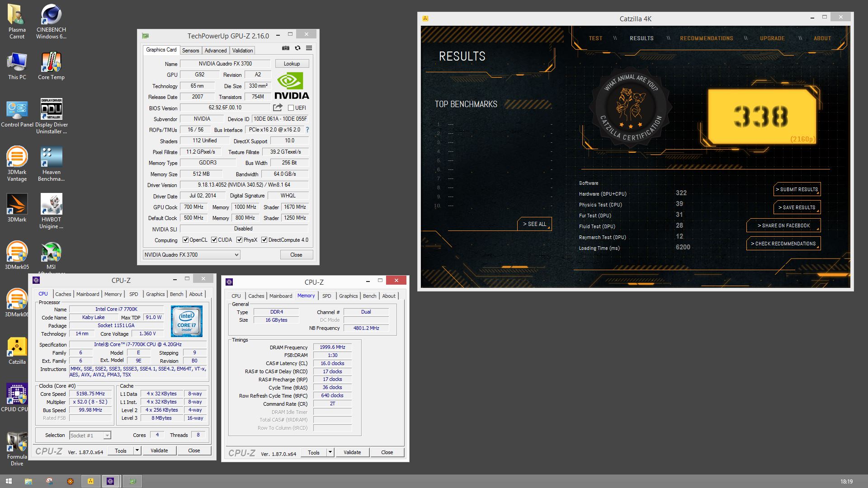This screenshot has width=868, height=488.
Task: Open the Catzilla desktop shortcut
Action: (17, 350)
